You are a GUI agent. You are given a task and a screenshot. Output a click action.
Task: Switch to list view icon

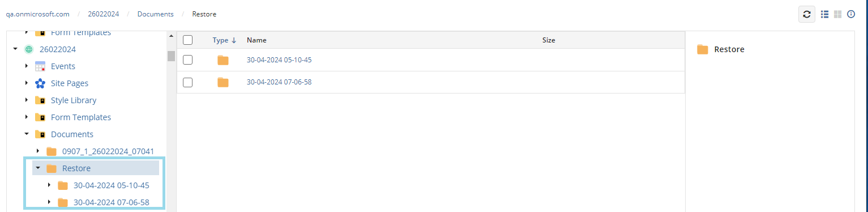coord(825,14)
